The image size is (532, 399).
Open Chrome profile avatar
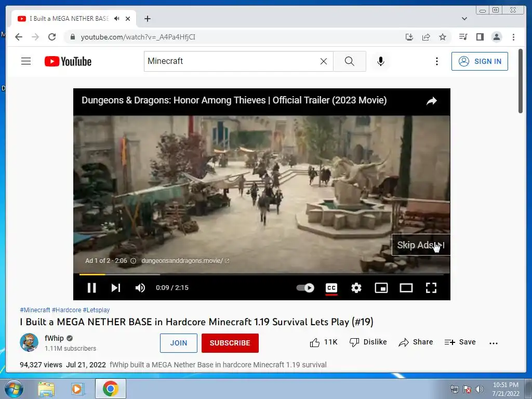coord(496,37)
